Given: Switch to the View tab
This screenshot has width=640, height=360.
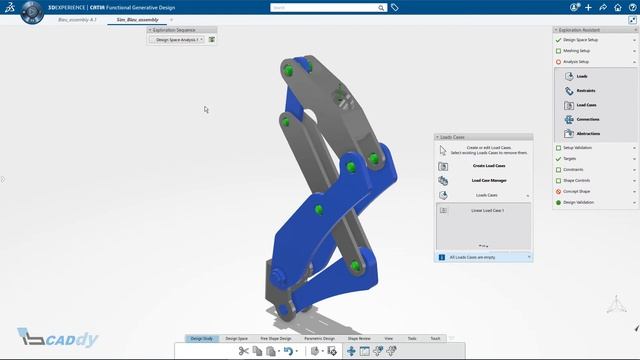Looking at the screenshot, I should (x=389, y=338).
